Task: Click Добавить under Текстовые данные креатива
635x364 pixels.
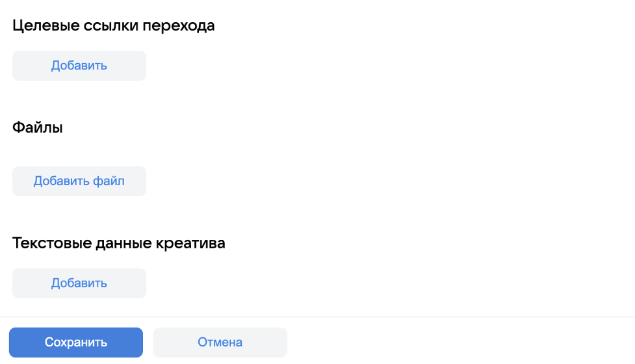Action: point(79,283)
